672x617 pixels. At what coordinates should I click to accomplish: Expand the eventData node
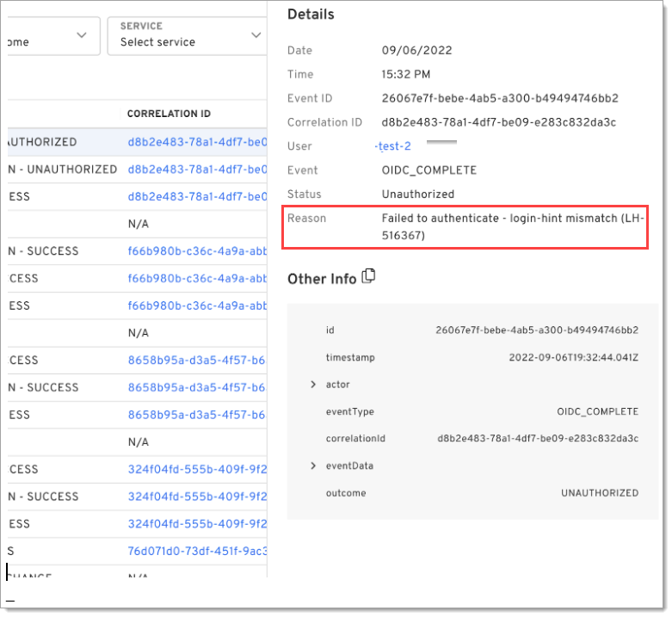(x=314, y=466)
